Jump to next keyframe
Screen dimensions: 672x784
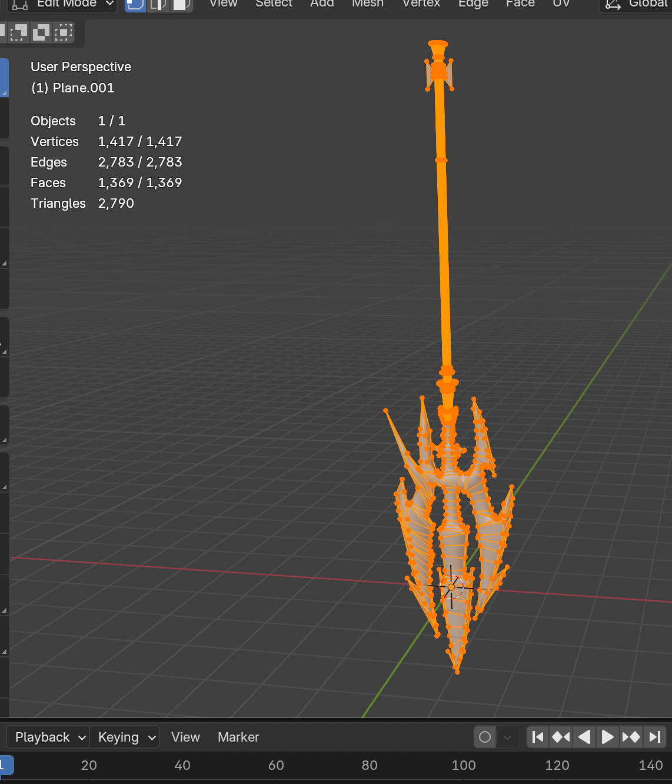631,737
